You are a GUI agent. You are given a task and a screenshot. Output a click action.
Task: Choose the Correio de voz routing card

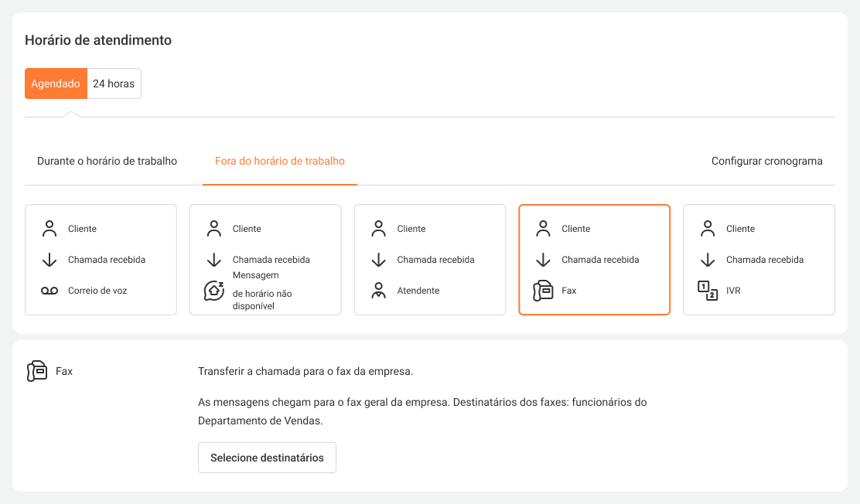(101, 260)
